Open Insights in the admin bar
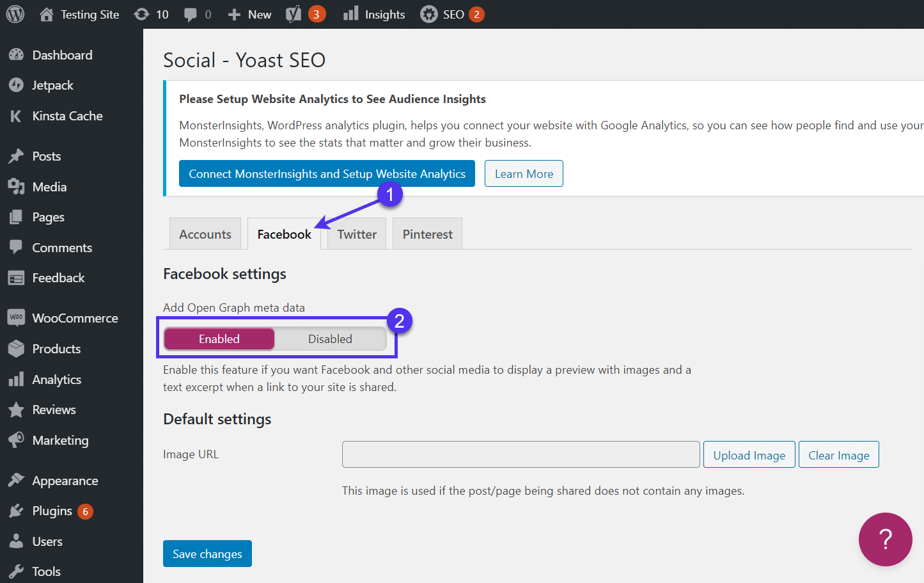 (374, 14)
